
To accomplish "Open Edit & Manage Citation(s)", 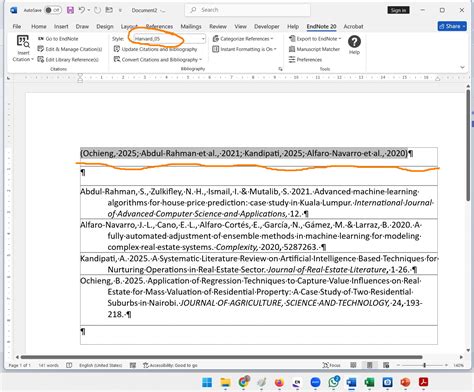I will click(70, 49).
